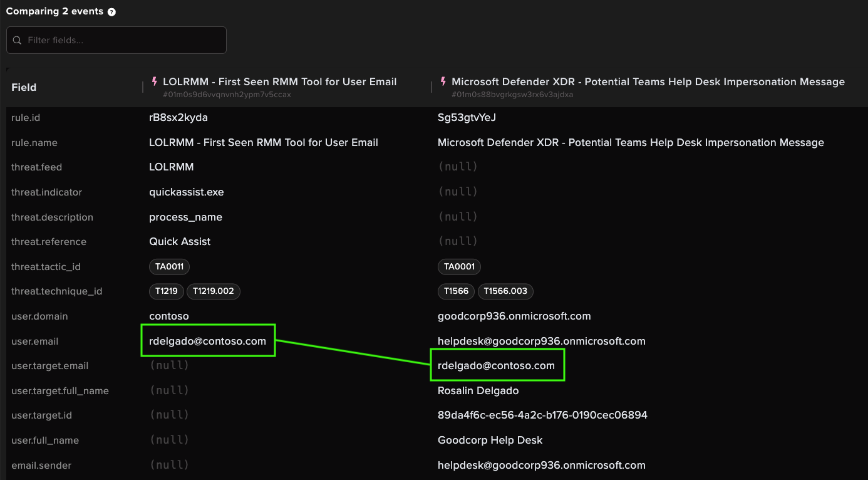
Task: Click the null value in the threat.feed row
Action: [458, 167]
